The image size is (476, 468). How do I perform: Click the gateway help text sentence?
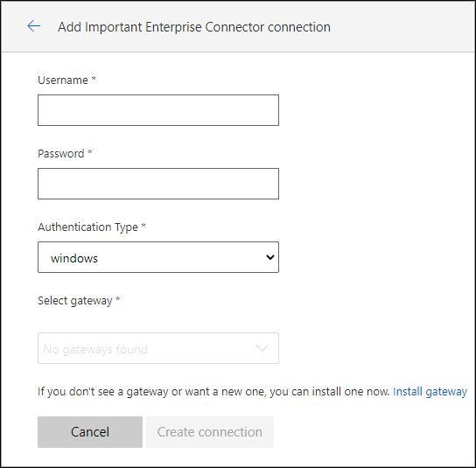[x=213, y=392]
